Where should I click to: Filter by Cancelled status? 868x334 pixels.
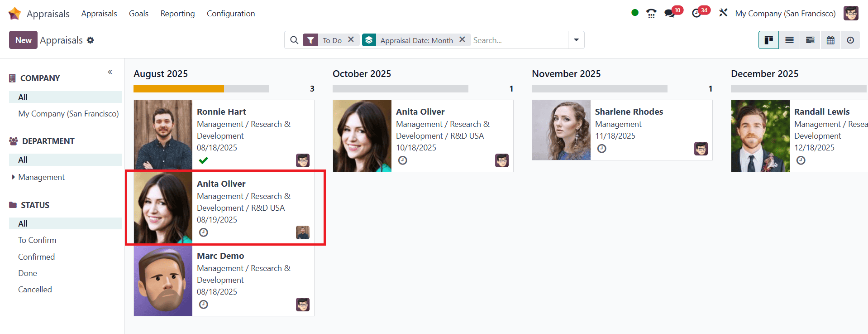35,290
